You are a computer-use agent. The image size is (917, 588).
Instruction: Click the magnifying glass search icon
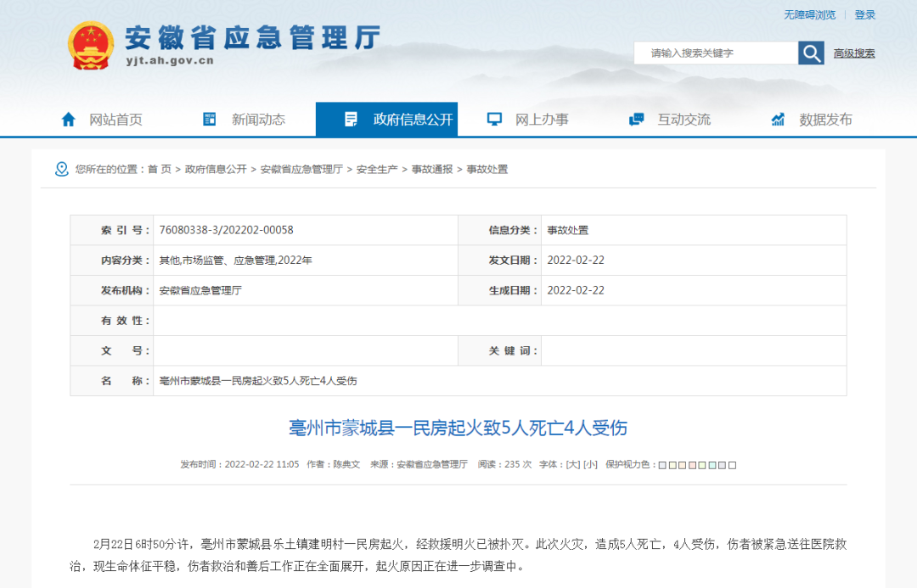tap(811, 52)
